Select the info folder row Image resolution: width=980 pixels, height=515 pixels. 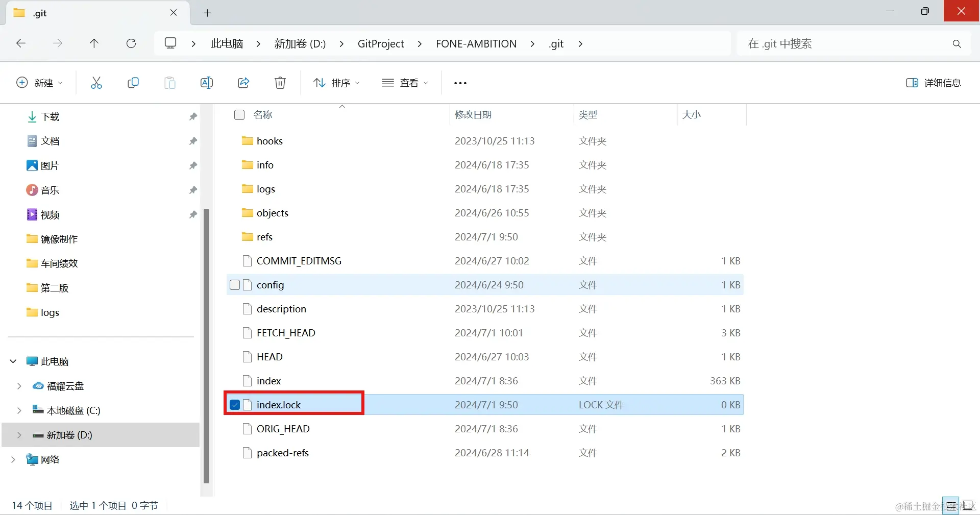[x=485, y=165]
